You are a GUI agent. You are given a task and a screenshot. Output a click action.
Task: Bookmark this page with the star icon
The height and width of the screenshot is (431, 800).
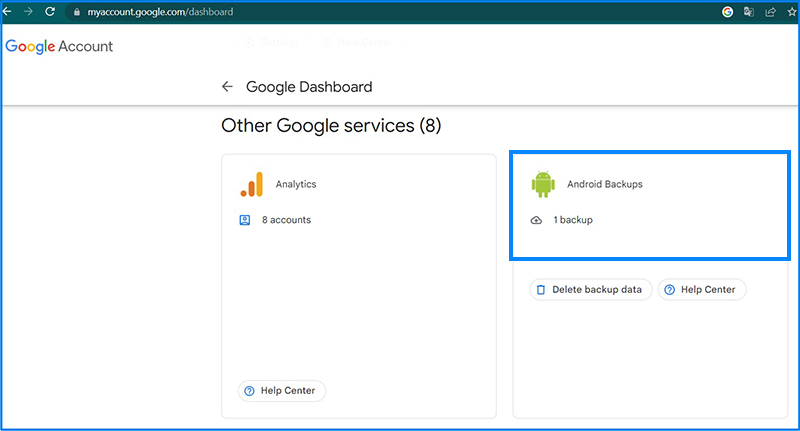point(792,12)
